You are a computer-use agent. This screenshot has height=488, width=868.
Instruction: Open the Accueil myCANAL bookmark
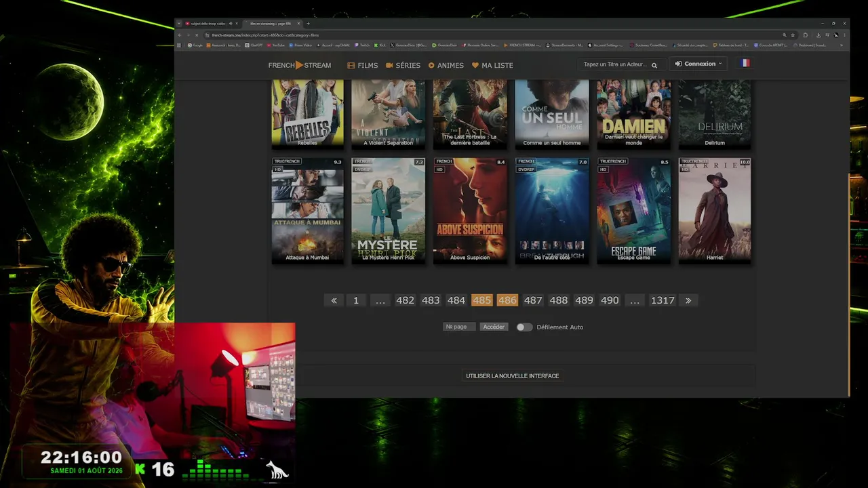(334, 45)
